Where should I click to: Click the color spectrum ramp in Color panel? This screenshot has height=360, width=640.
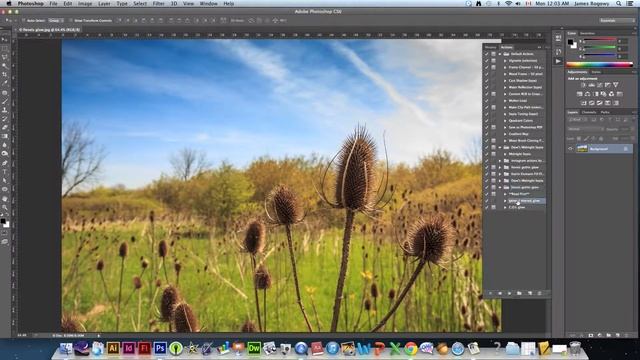pos(599,64)
